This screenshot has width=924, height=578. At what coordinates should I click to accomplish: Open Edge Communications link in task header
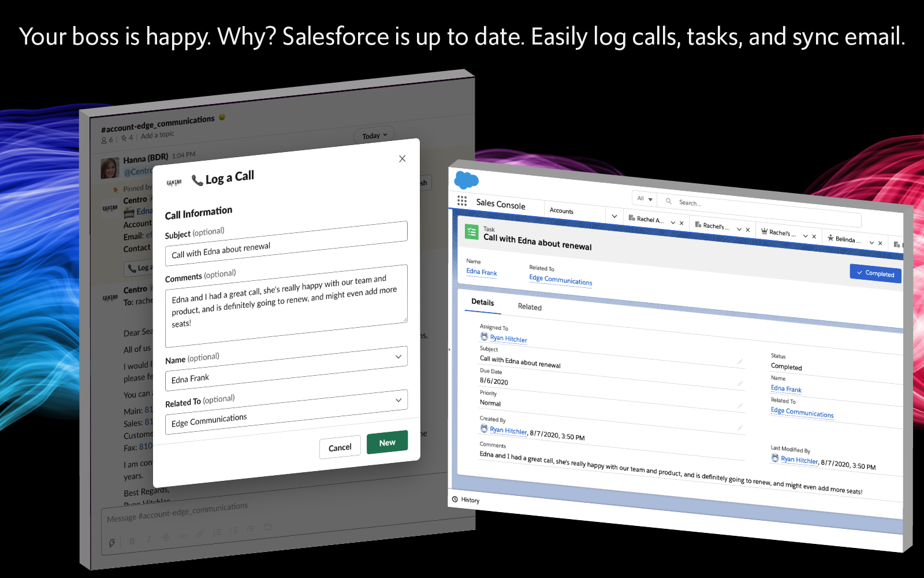561,280
